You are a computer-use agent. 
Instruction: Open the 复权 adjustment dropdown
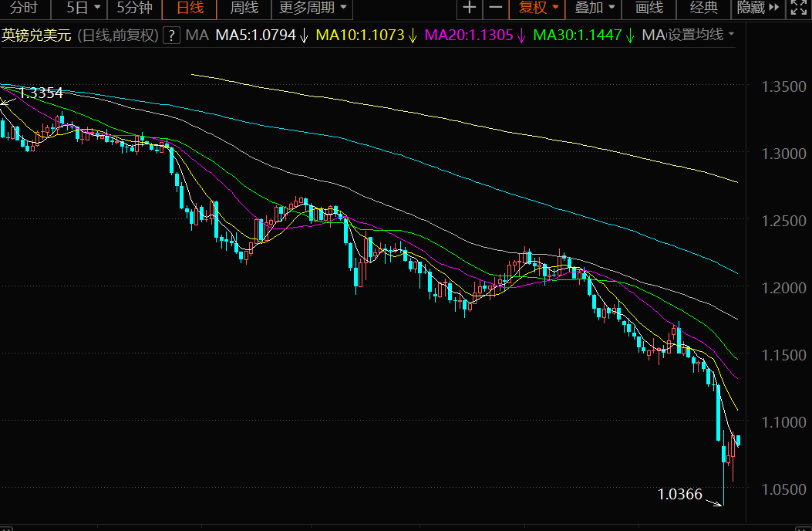coord(537,8)
